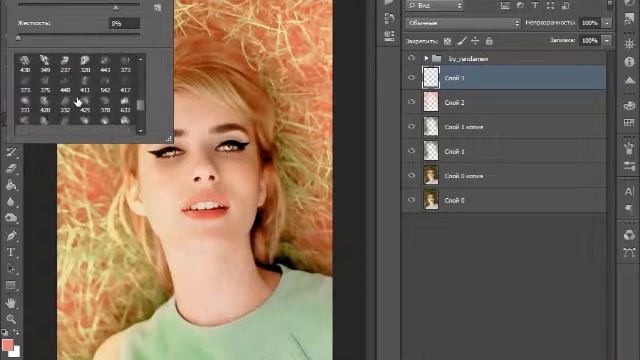
Task: Click the brush list scroll-down arrow
Action: [140, 131]
